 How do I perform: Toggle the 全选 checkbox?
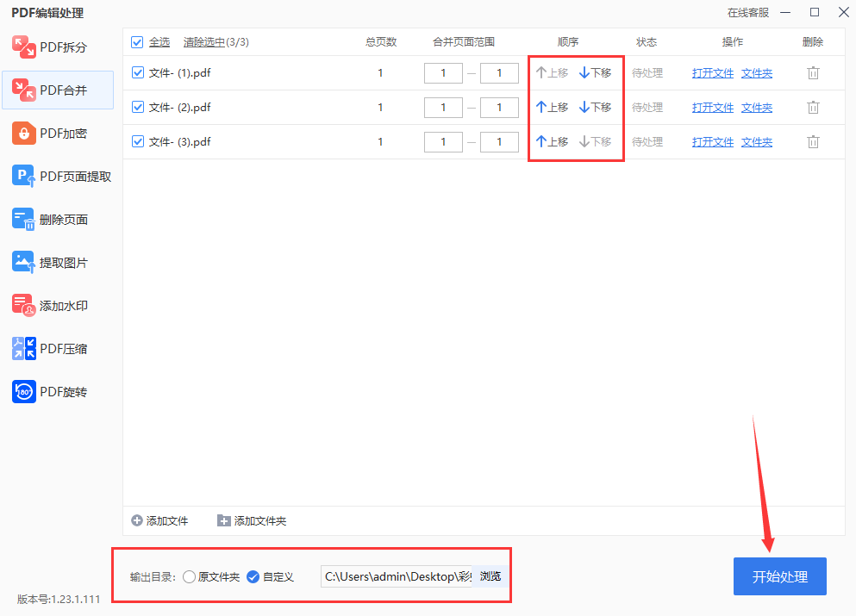pos(137,42)
